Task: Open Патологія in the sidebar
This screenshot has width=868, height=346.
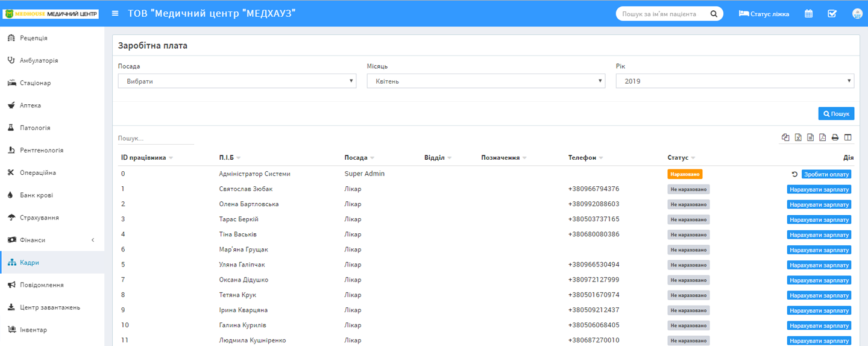Action: coord(52,128)
